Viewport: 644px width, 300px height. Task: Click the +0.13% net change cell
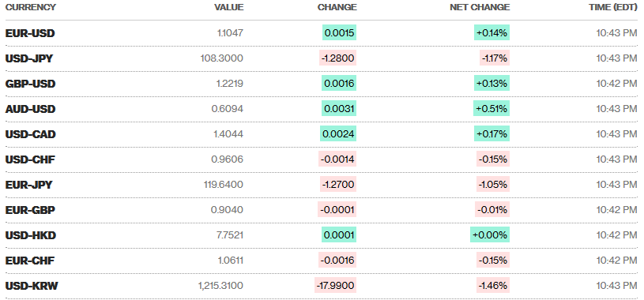click(x=491, y=84)
